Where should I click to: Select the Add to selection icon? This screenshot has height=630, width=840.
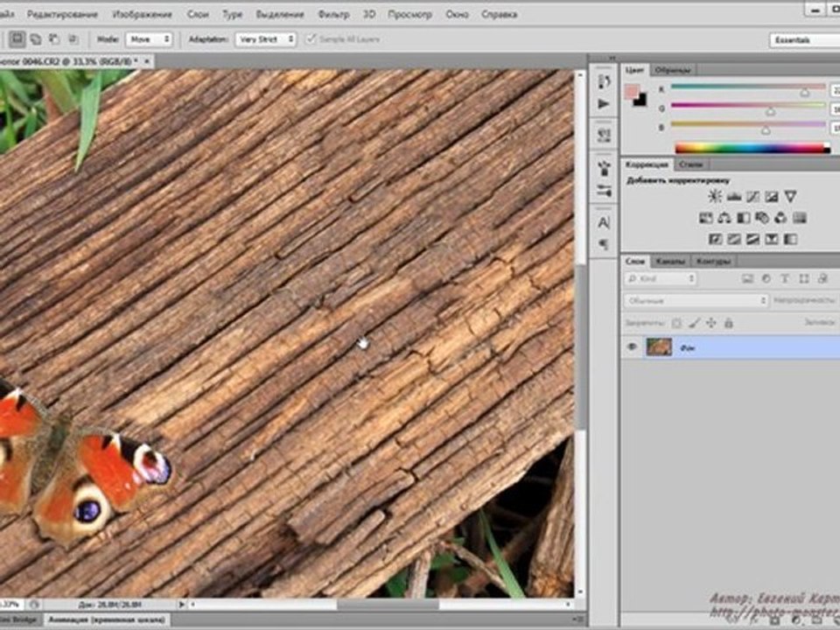point(35,39)
